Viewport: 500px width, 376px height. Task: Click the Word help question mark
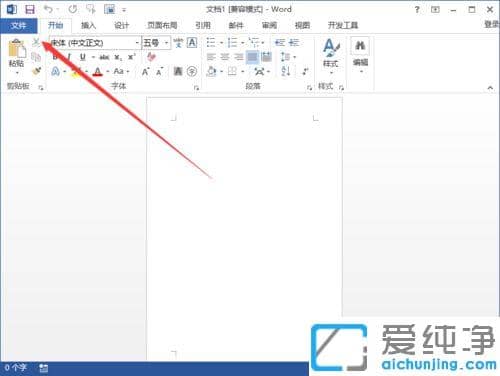417,10
